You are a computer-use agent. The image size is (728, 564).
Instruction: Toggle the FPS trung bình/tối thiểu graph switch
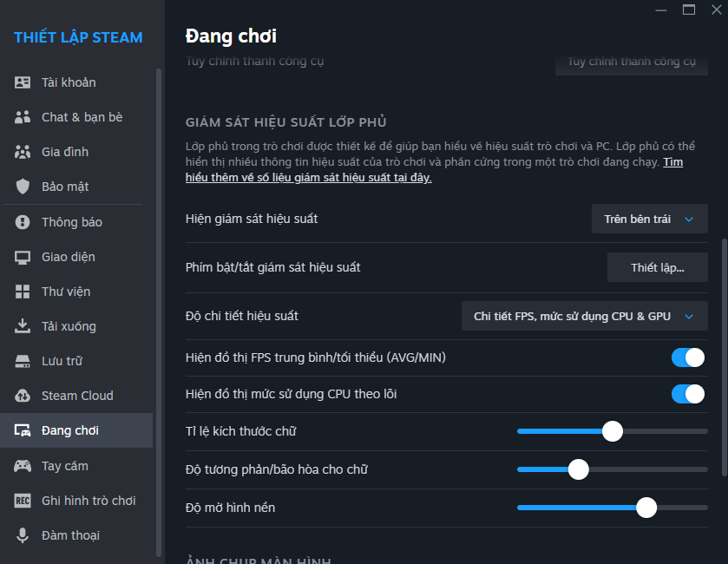pyautogui.click(x=687, y=357)
